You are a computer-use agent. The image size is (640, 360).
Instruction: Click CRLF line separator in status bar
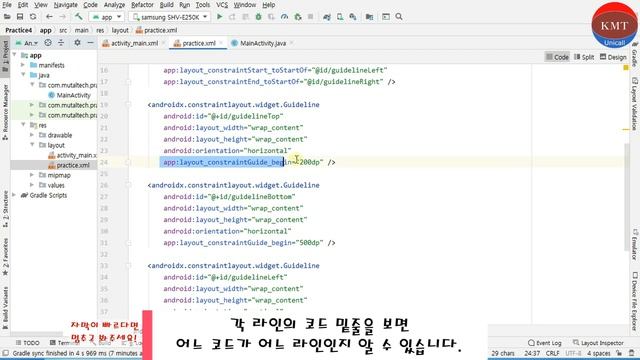(x=552, y=353)
